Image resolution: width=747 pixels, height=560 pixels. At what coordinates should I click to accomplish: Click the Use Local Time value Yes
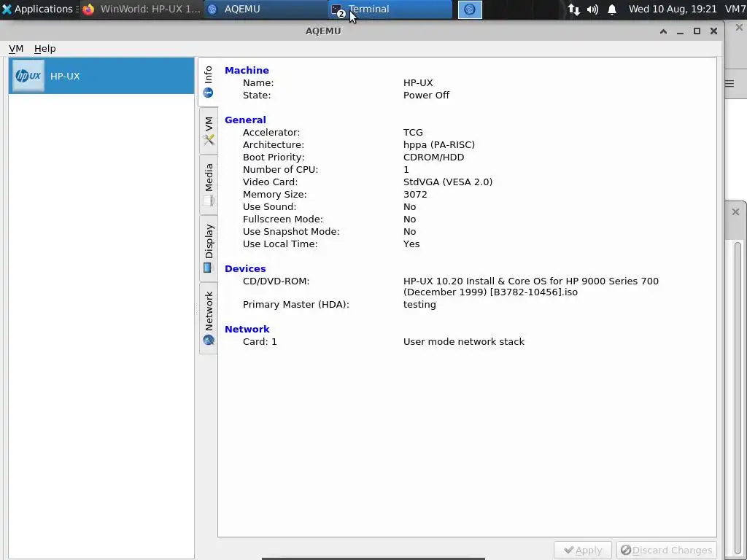click(x=411, y=244)
